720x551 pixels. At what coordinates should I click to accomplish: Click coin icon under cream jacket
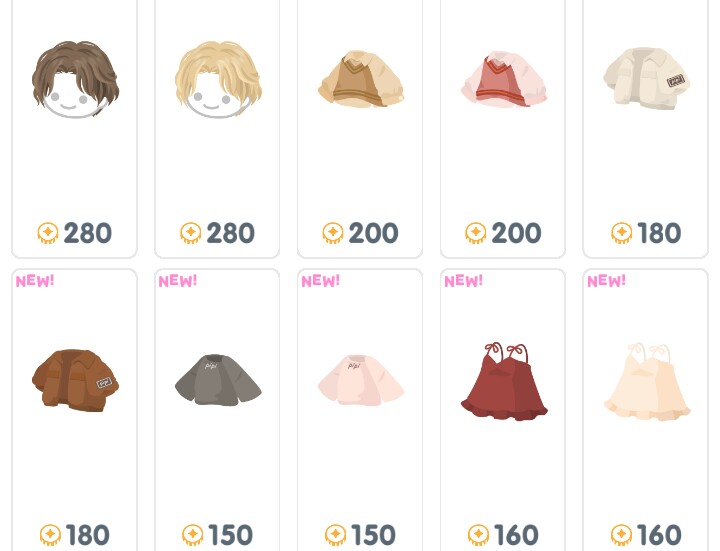[x=622, y=233]
